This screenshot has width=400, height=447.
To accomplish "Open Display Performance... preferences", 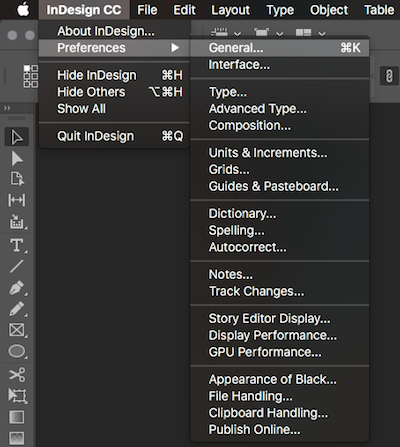I will pyautogui.click(x=280, y=335).
